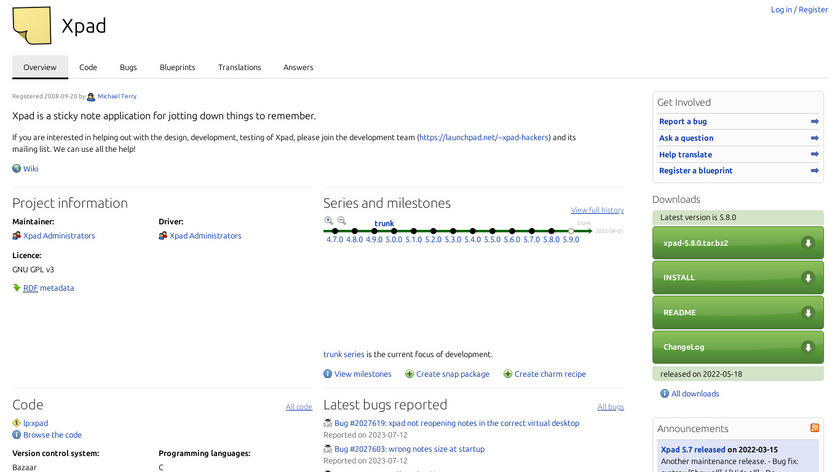Open the Log in / Register link
This screenshot has width=840, height=472.
799,10
